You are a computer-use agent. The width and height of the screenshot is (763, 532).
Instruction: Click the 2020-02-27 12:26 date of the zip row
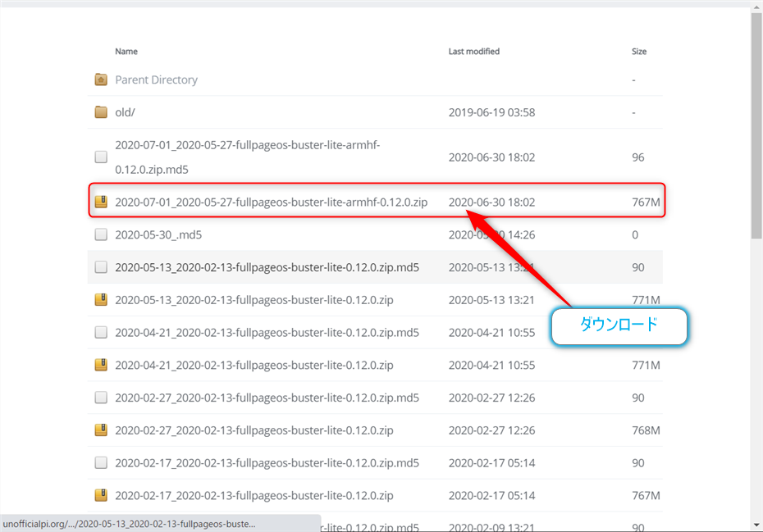491,430
